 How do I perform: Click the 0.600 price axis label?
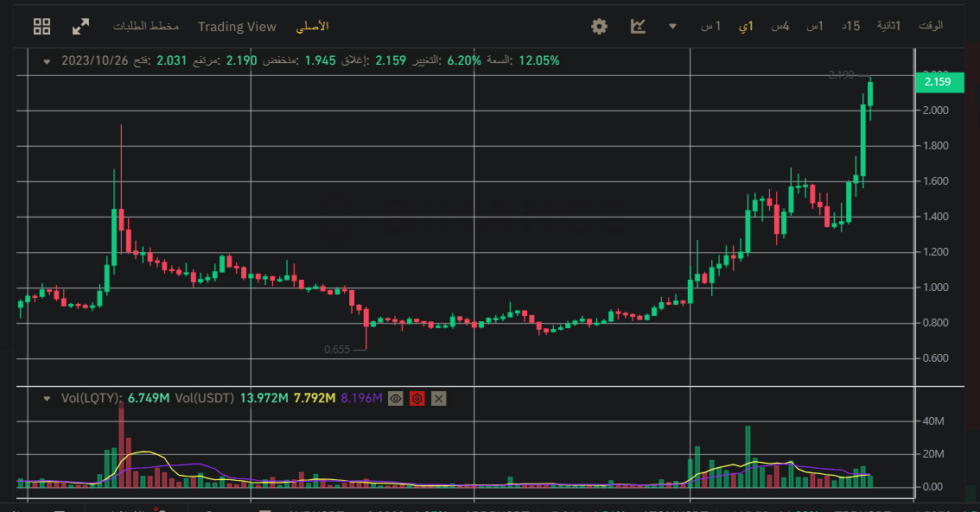[936, 358]
